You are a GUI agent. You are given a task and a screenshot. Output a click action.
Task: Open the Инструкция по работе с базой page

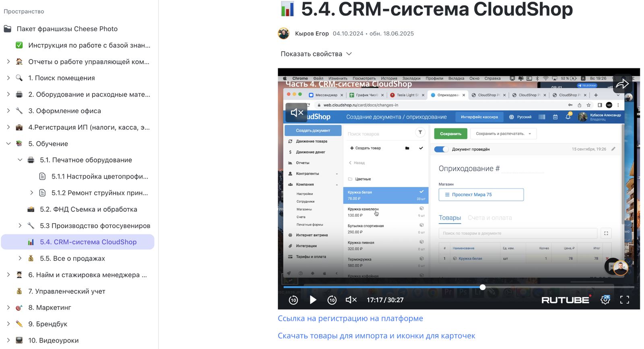coord(89,45)
